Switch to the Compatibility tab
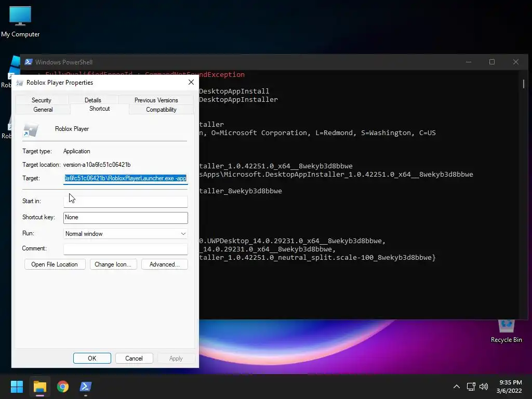The image size is (532, 399). point(161,110)
